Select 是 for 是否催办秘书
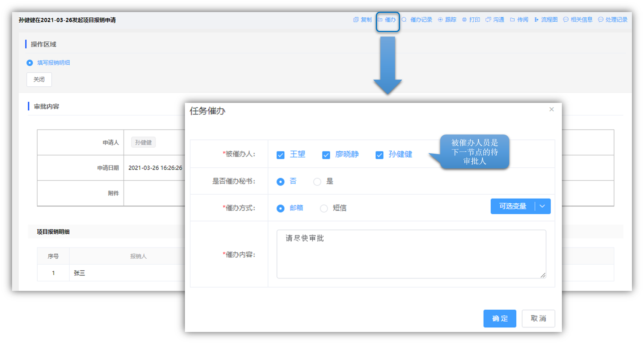 (x=317, y=182)
